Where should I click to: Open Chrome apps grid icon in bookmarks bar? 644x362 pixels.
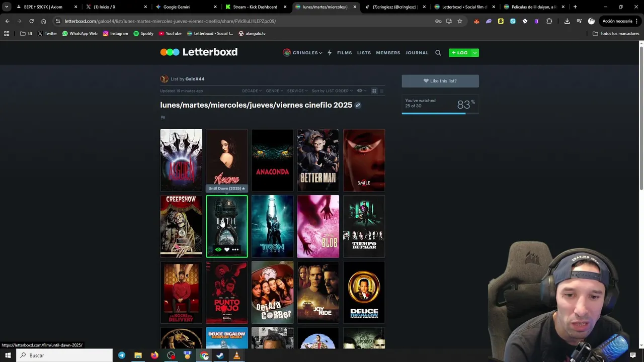[x=7, y=34]
